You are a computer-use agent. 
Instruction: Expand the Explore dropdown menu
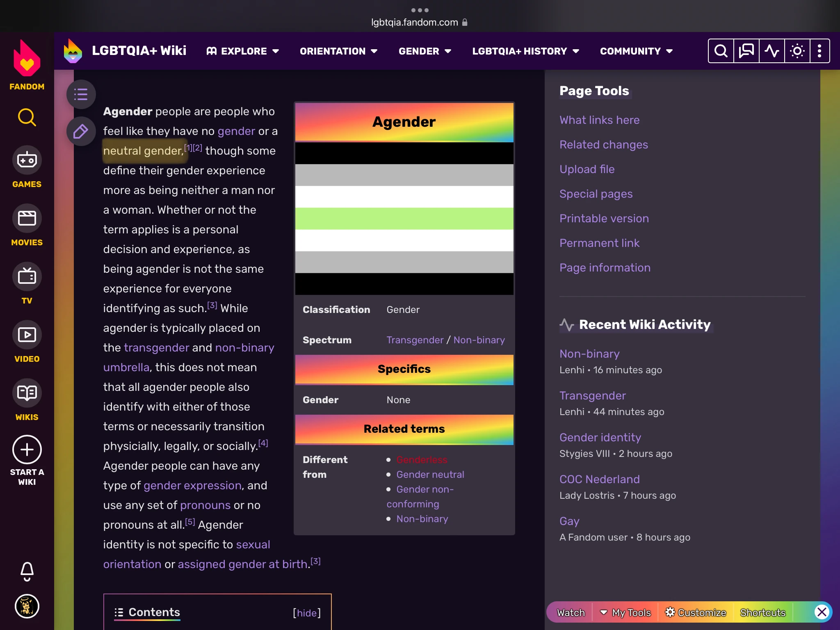(243, 51)
